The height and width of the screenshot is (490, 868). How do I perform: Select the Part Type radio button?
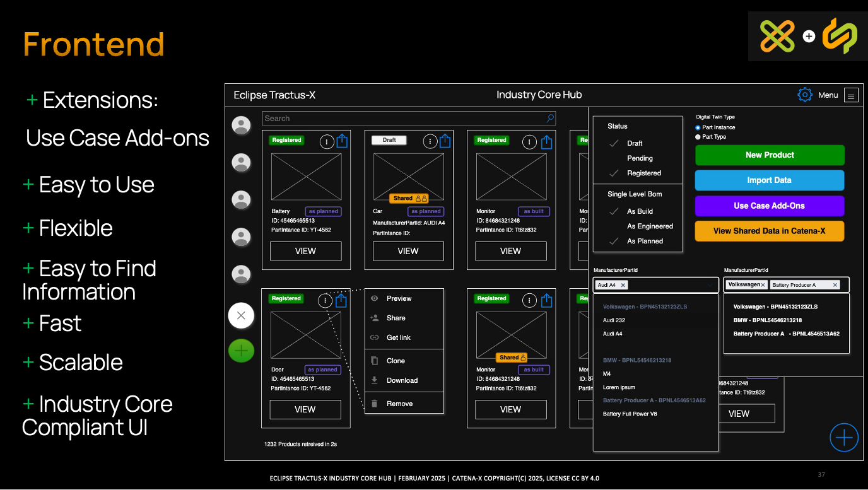(698, 137)
